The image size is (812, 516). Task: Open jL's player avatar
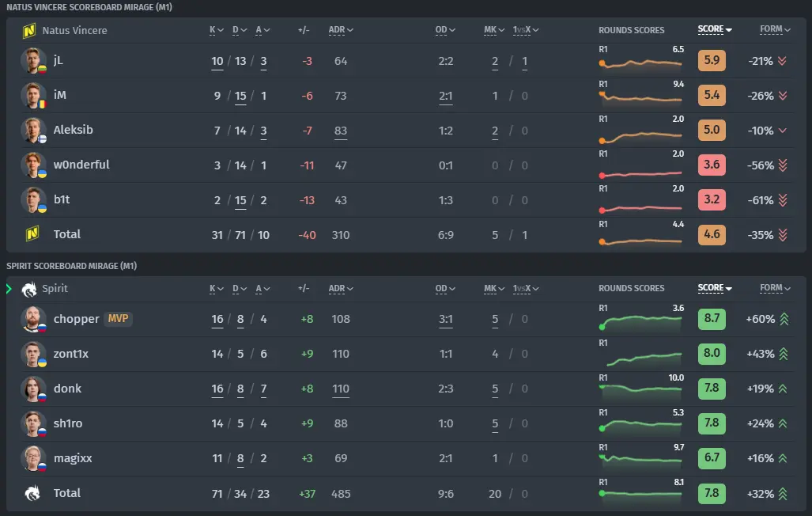[x=32, y=61]
